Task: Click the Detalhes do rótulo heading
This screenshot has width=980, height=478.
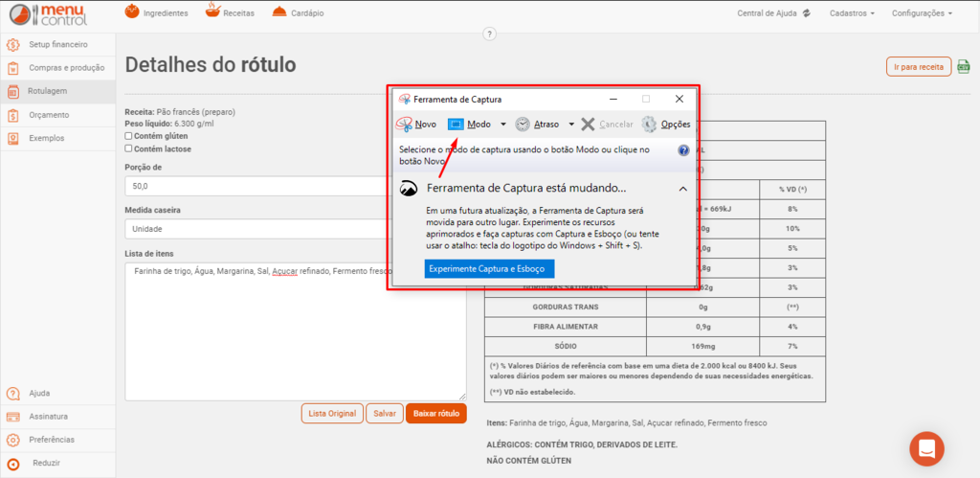Action: coord(211,65)
